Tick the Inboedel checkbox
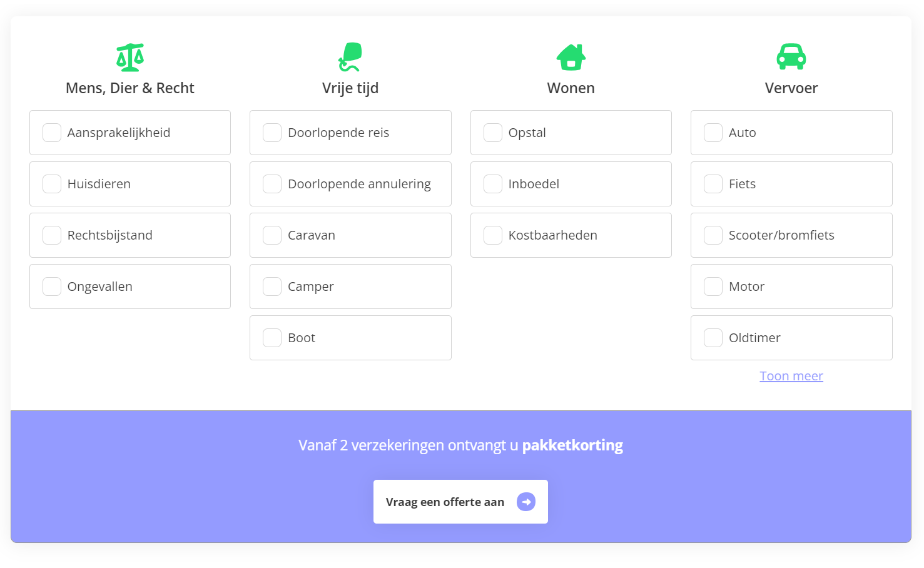 click(x=493, y=184)
